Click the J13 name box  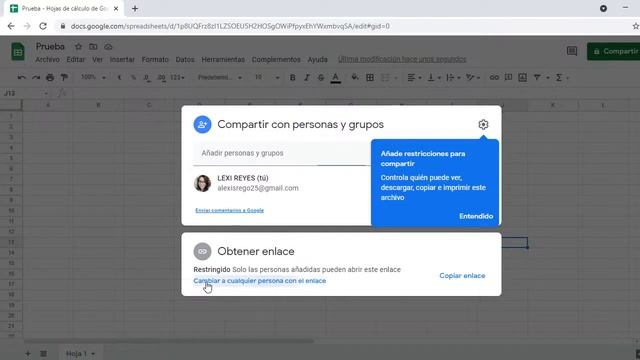coord(25,93)
